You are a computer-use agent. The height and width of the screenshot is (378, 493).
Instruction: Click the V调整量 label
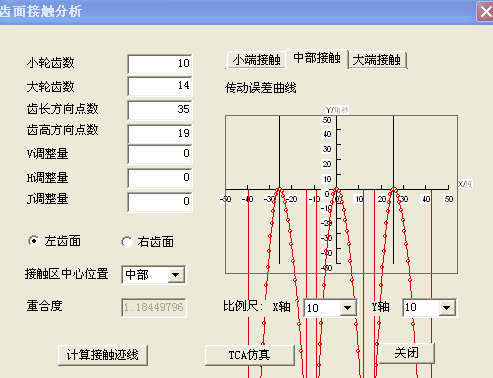point(47,154)
